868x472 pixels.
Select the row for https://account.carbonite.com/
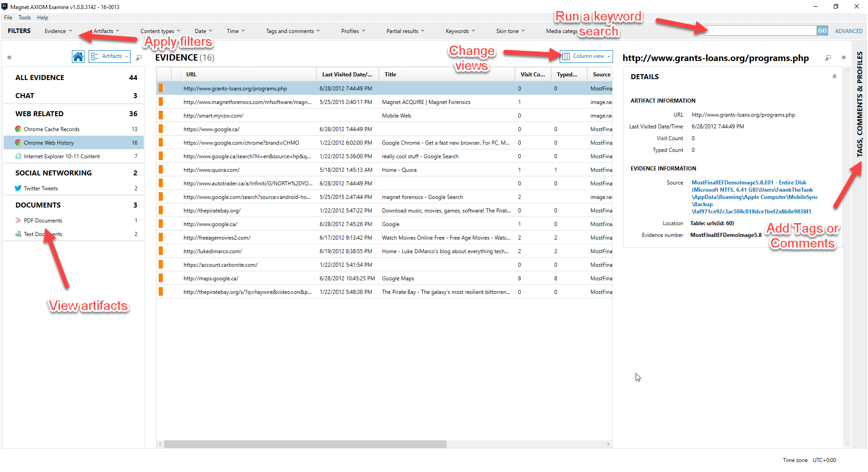click(x=384, y=264)
